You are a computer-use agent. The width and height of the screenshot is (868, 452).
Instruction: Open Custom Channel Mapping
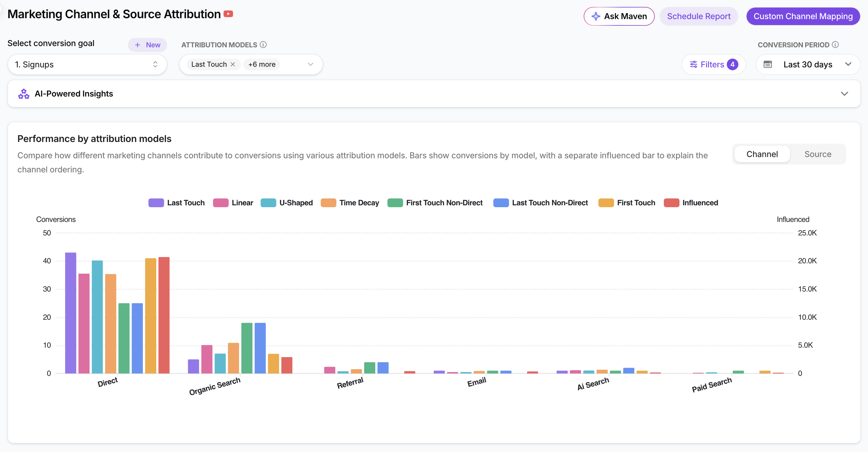click(x=803, y=16)
